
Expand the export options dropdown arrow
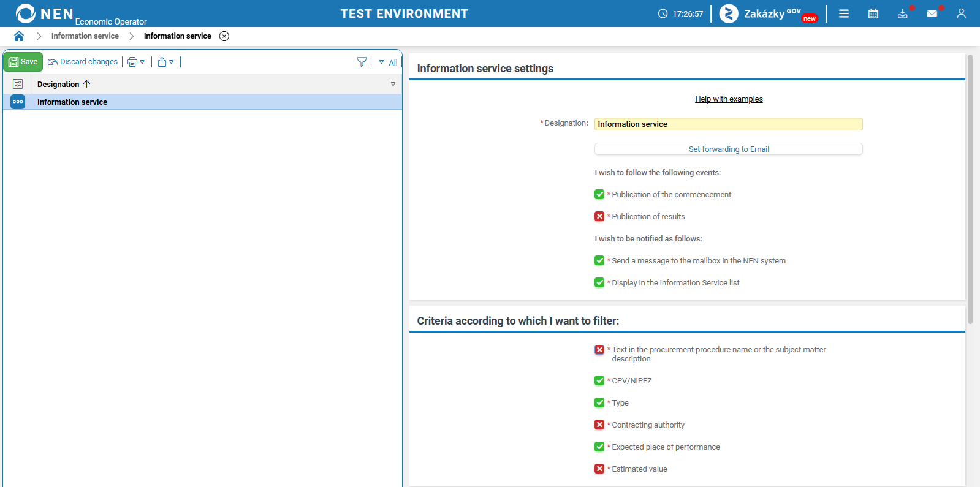pos(172,62)
